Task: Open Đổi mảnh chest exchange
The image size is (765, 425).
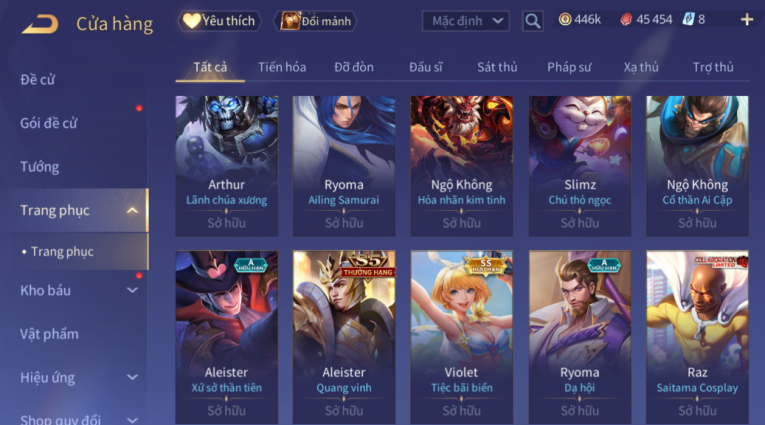Action: (316, 21)
